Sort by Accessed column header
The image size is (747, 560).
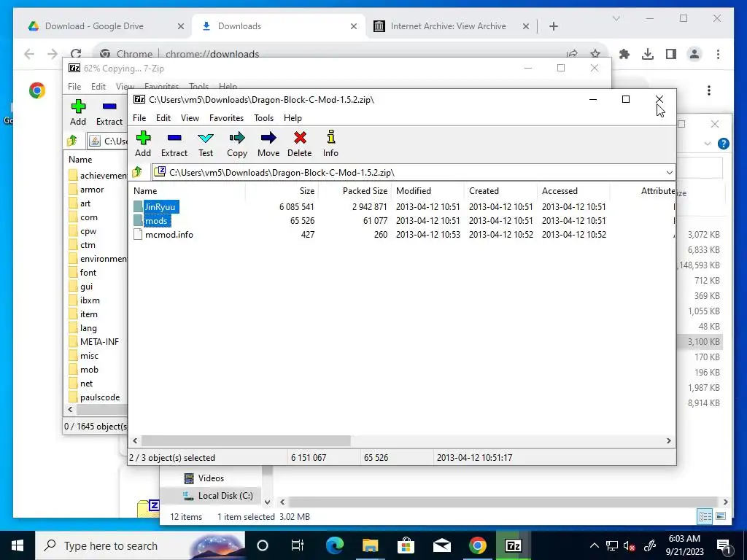pos(560,191)
